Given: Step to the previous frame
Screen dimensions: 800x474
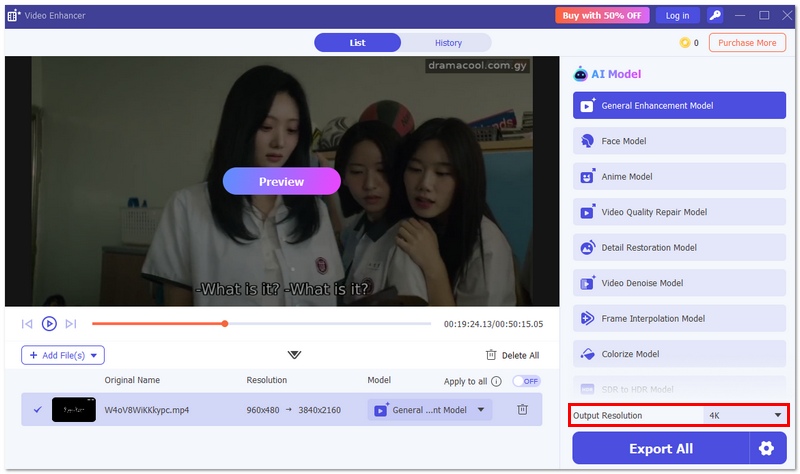Looking at the screenshot, I should 27,323.
